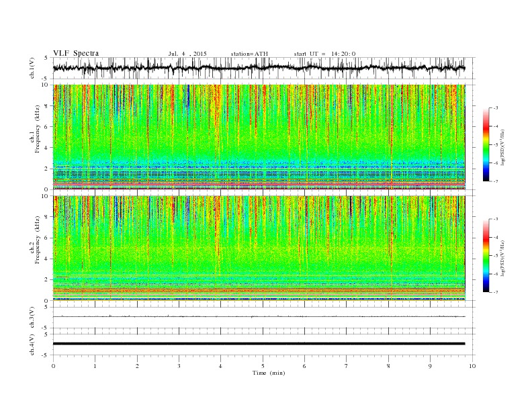The image size is (532, 411).
Task: Click time tick label "7" on bottom axis
Action: [346, 366]
